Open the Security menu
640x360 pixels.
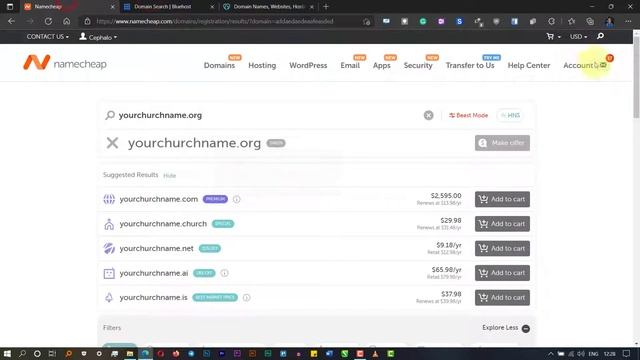[418, 65]
